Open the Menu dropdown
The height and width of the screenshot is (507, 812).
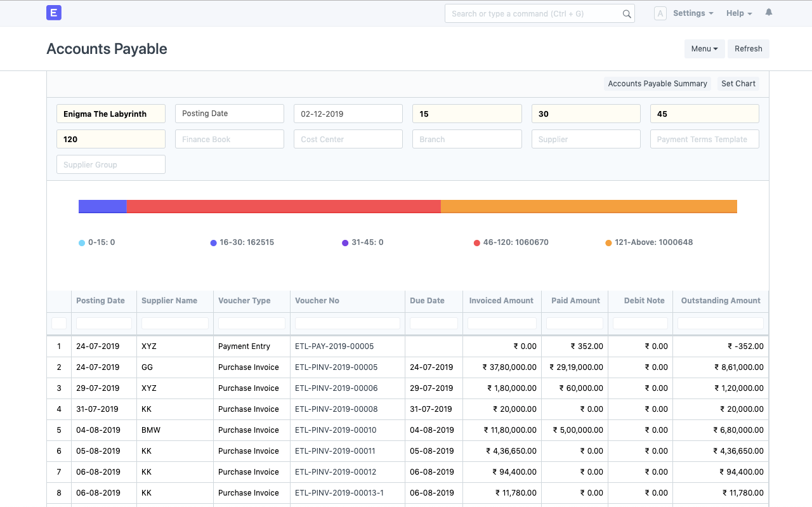click(x=704, y=48)
